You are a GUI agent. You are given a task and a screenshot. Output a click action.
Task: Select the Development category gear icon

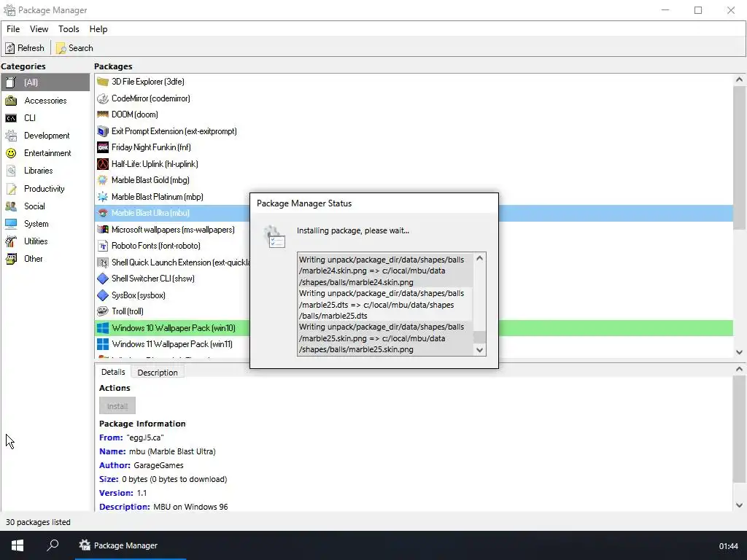click(x=11, y=136)
